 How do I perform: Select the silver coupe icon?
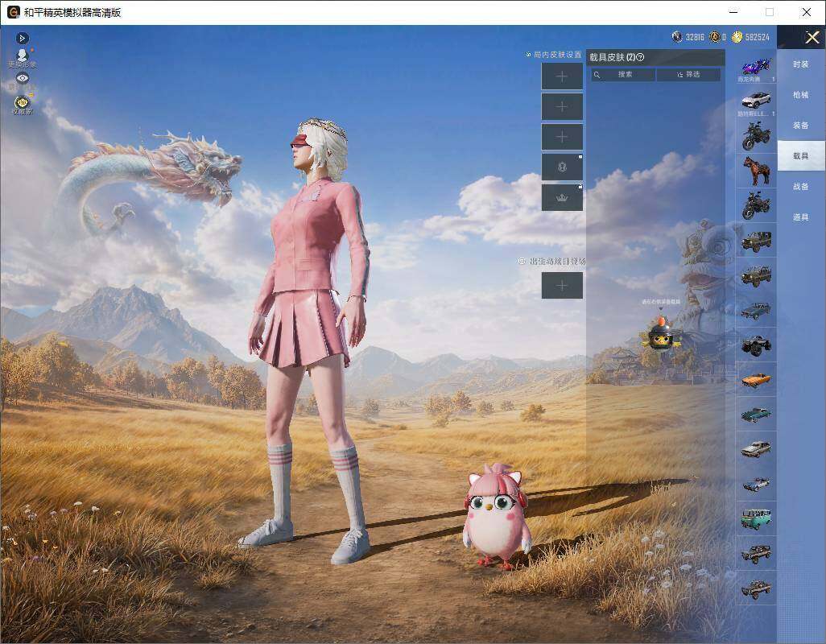click(756, 449)
